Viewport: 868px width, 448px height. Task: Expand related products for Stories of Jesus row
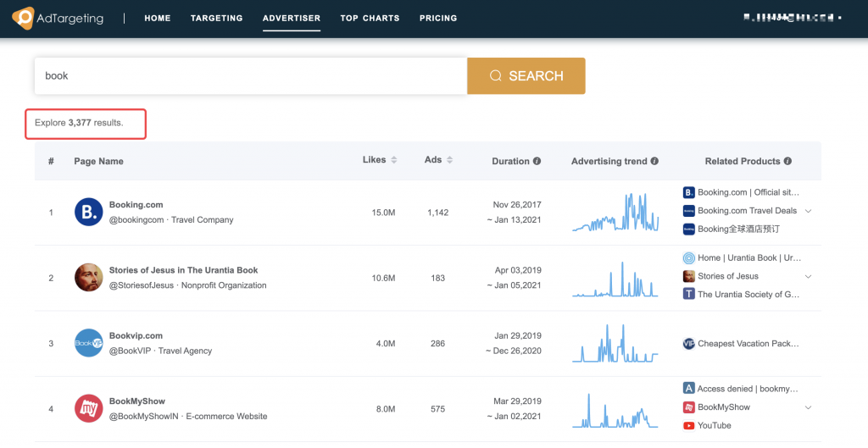pyautogui.click(x=808, y=276)
